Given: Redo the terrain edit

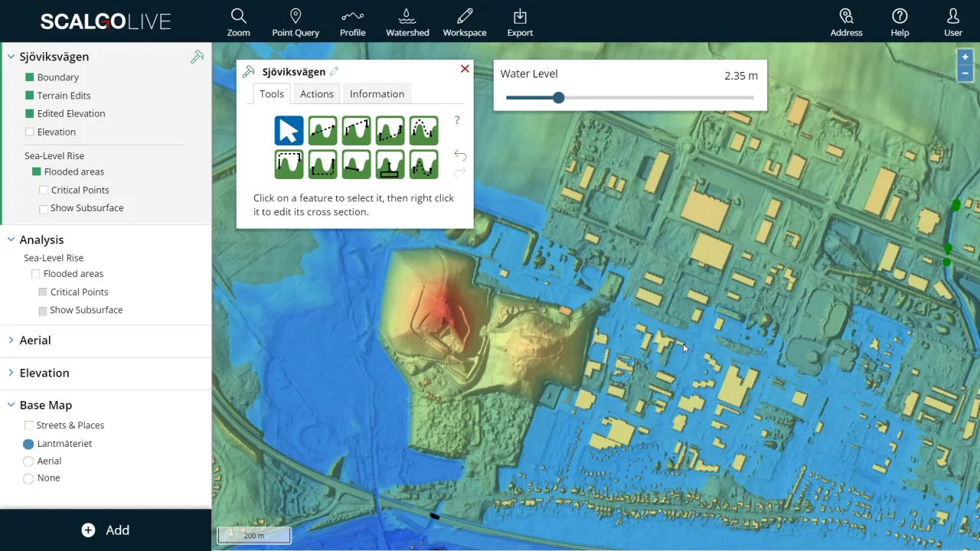Looking at the screenshot, I should click(460, 173).
